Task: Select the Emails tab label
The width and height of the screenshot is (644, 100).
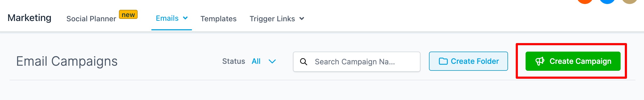Action: coord(167,18)
